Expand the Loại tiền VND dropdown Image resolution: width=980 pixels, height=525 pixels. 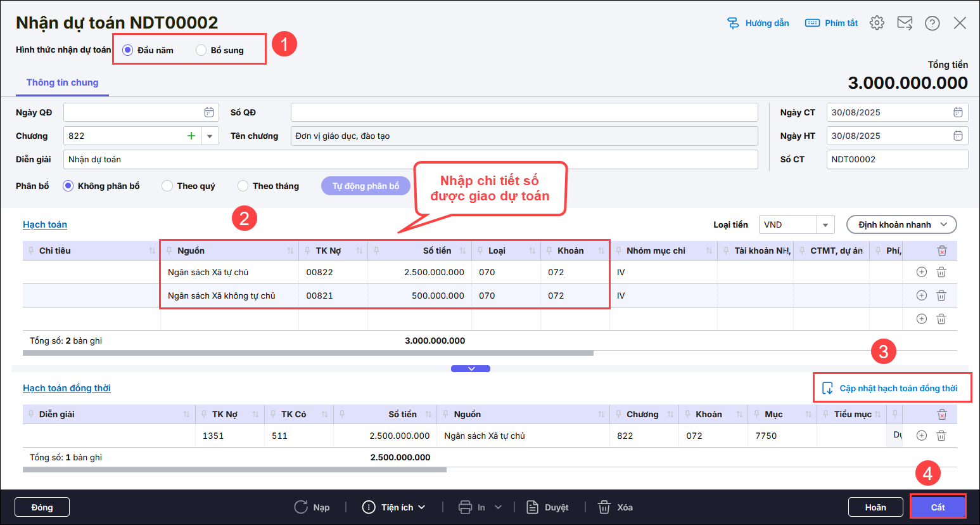(825, 224)
